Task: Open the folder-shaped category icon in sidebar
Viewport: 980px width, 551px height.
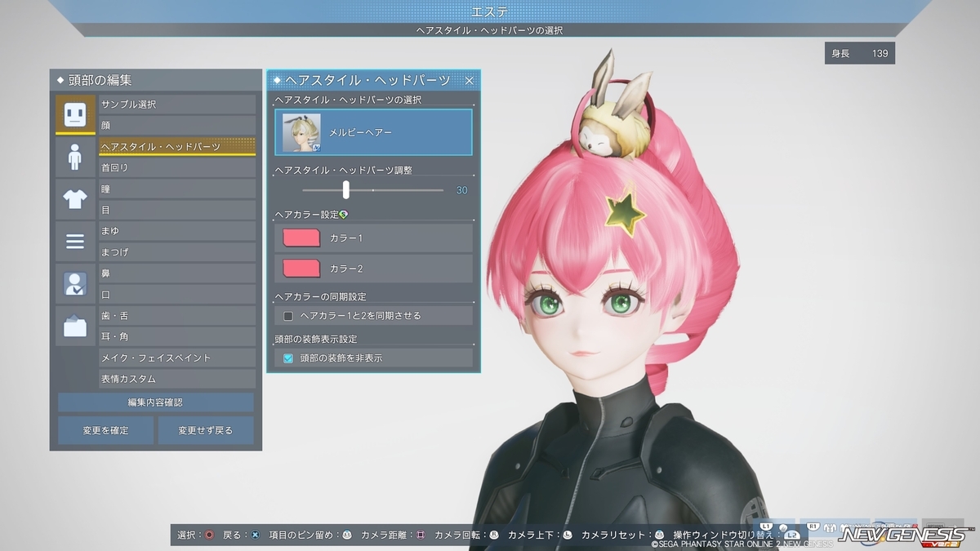Action: coord(75,327)
